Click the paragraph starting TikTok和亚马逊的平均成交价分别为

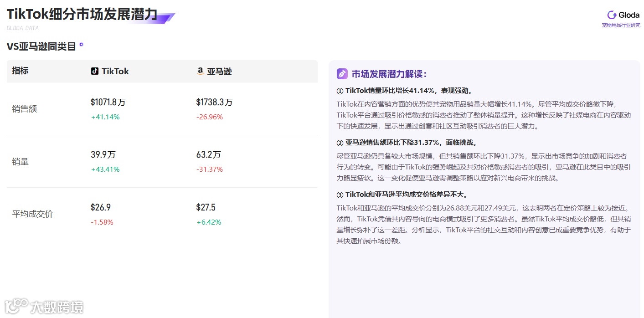[x=484, y=225]
